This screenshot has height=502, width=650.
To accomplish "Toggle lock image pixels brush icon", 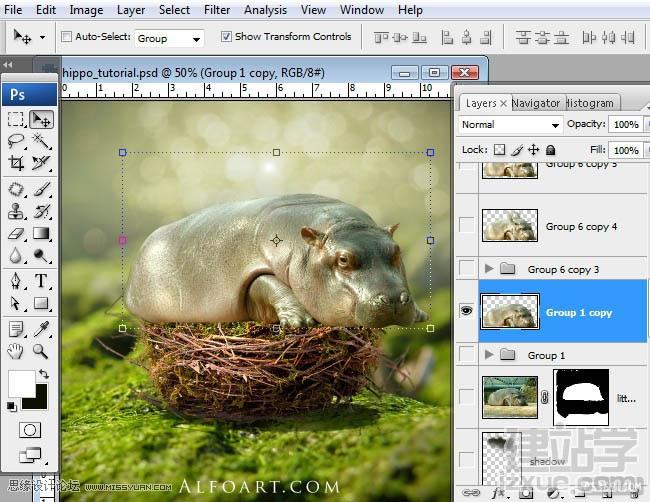I will [x=517, y=150].
